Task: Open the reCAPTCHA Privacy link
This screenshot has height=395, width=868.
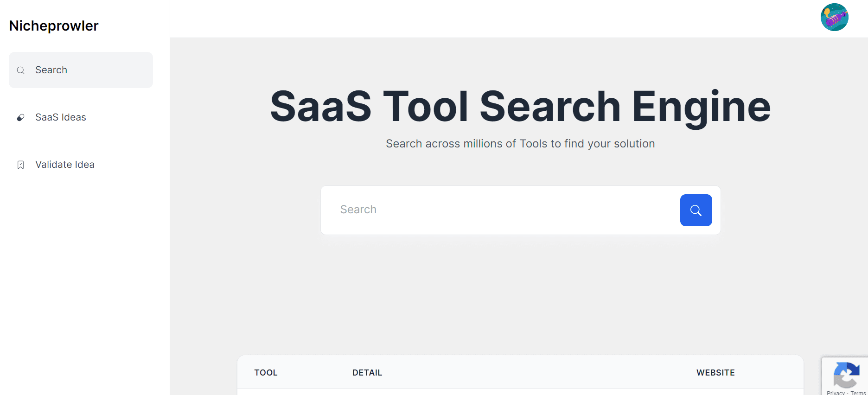Action: point(836,393)
